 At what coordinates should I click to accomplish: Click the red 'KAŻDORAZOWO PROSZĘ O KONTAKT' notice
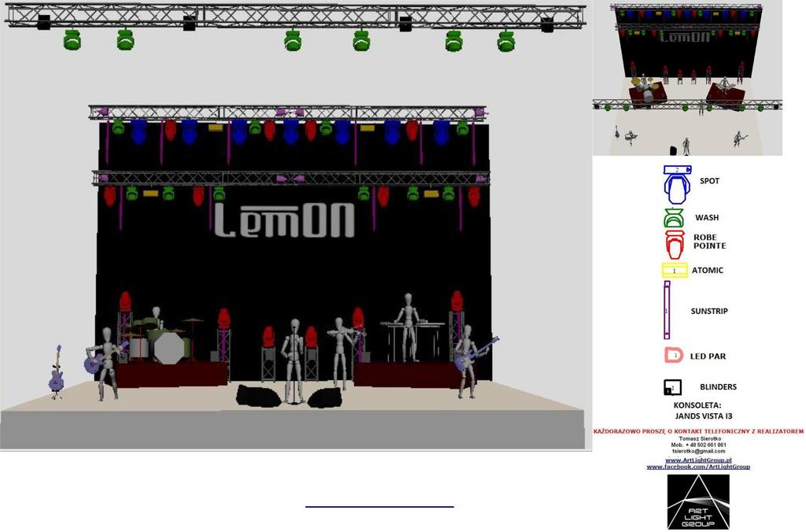pos(698,430)
